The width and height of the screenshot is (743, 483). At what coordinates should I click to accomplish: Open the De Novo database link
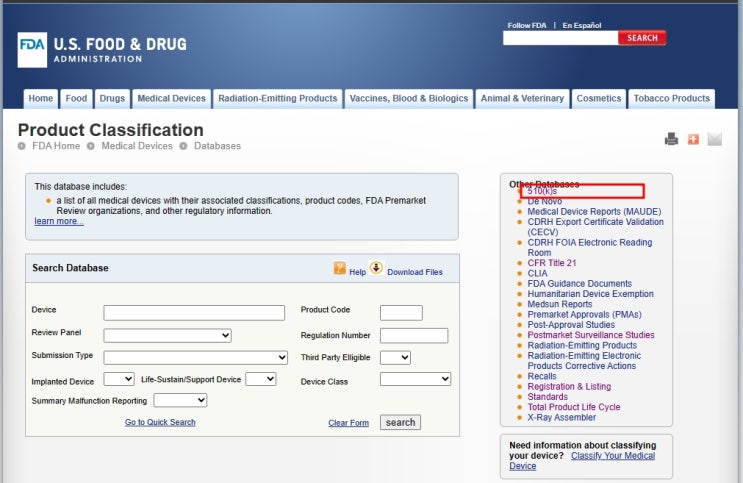point(545,201)
